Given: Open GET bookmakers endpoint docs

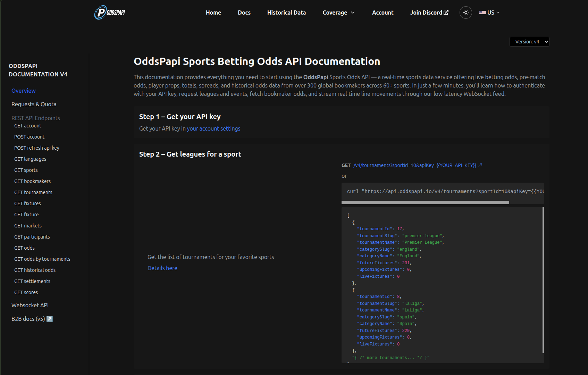Looking at the screenshot, I should [33, 181].
